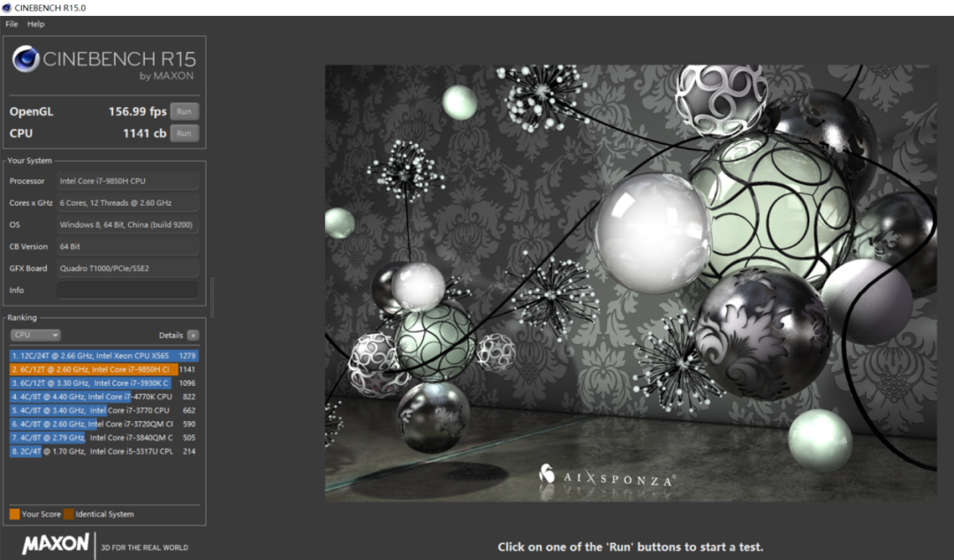This screenshot has height=560, width=954.
Task: Open the CPU ranking type dropdown
Action: 35,335
